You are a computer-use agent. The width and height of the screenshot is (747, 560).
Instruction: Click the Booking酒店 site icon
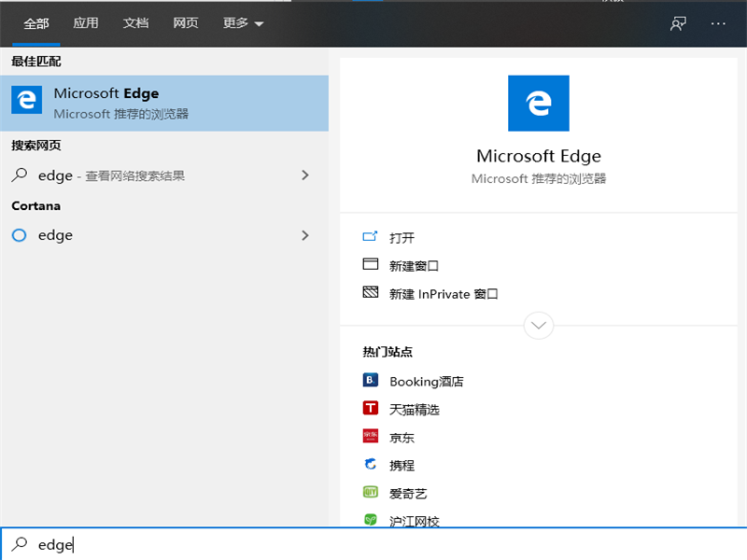click(371, 380)
